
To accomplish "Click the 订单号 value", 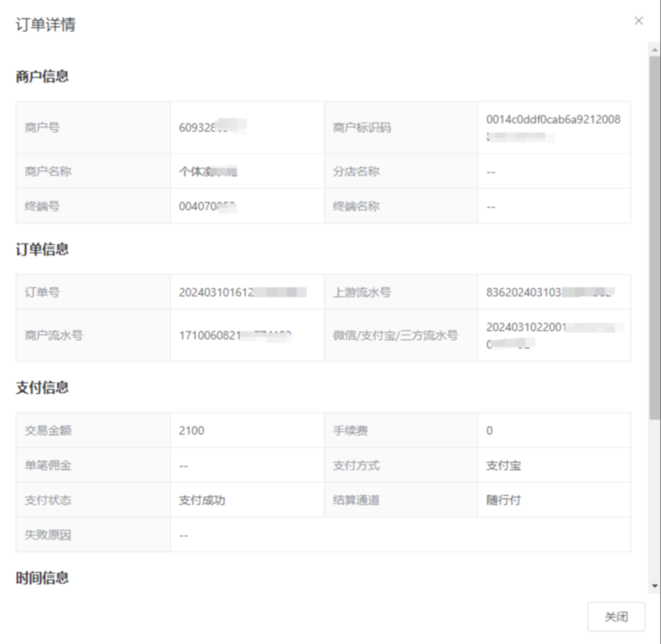I will click(x=242, y=292).
